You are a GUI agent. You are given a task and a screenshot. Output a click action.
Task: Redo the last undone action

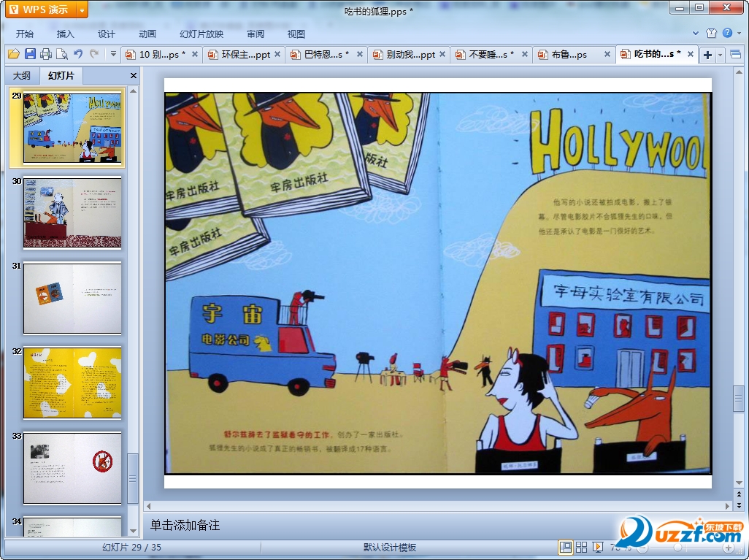pyautogui.click(x=94, y=54)
